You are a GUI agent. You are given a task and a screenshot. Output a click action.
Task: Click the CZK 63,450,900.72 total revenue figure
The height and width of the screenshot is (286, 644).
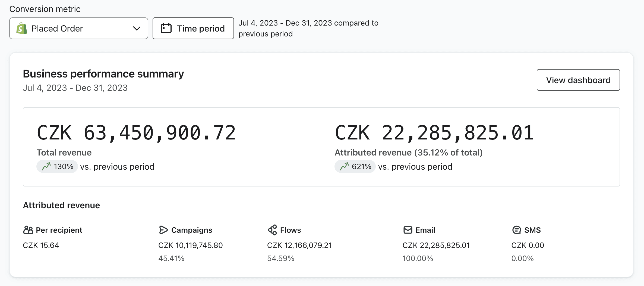click(x=136, y=133)
